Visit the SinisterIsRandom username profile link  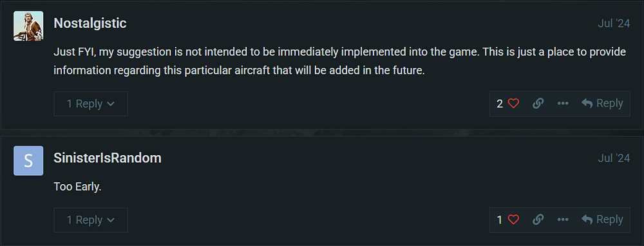(x=107, y=158)
